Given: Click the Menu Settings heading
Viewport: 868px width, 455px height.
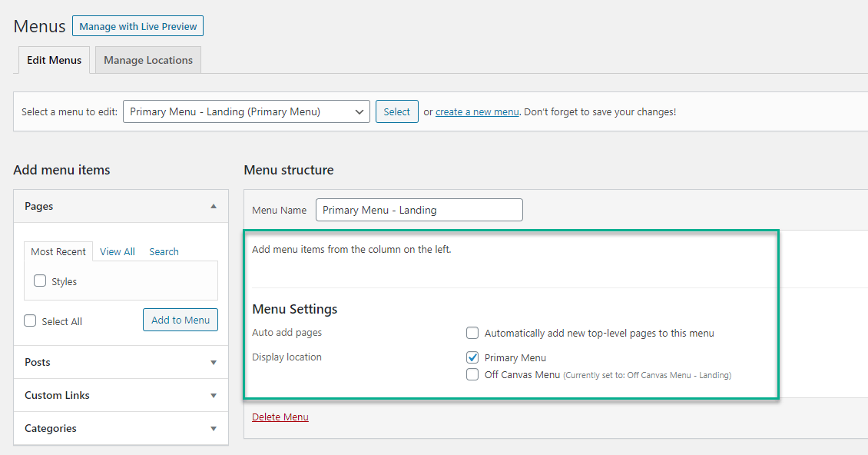Looking at the screenshot, I should click(294, 309).
